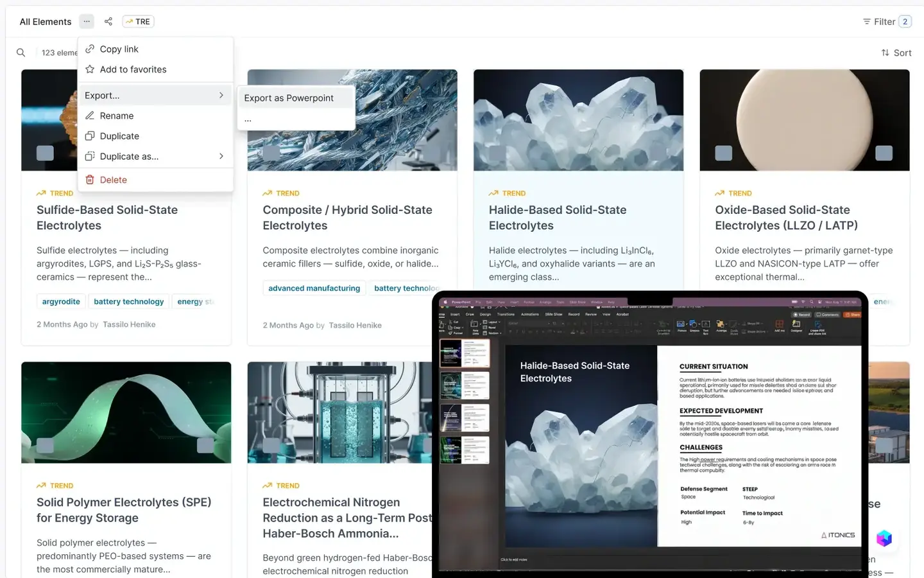Click the search magnifier icon

(x=21, y=53)
